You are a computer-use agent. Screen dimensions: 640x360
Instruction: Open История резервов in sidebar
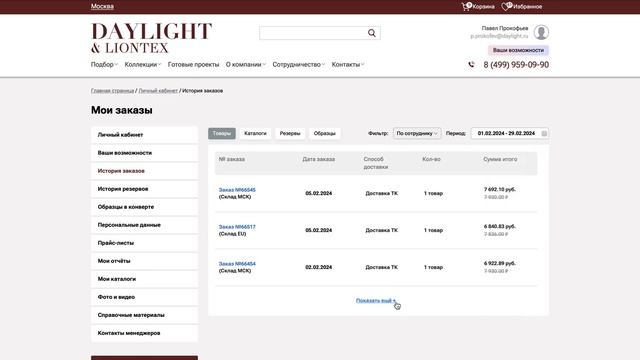point(144,189)
